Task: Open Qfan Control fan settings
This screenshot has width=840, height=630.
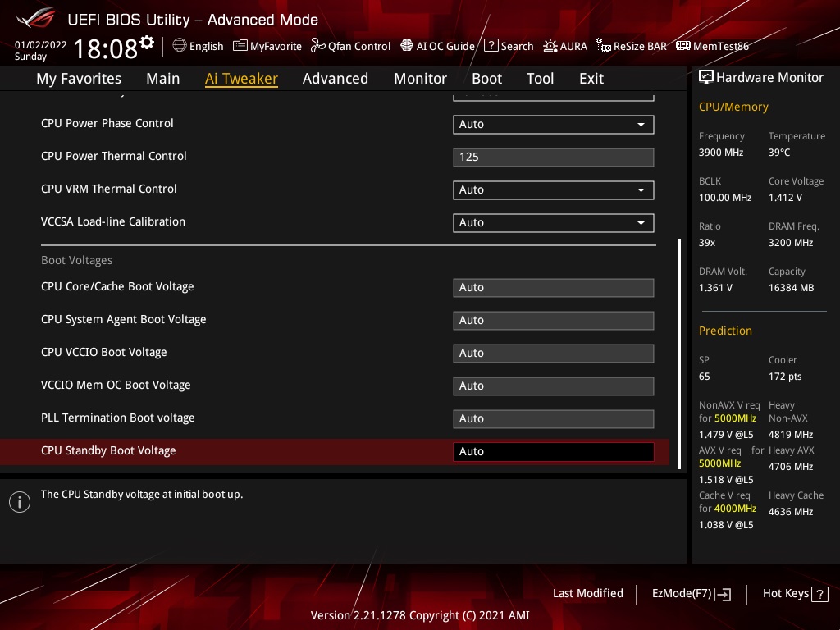Action: [350, 46]
